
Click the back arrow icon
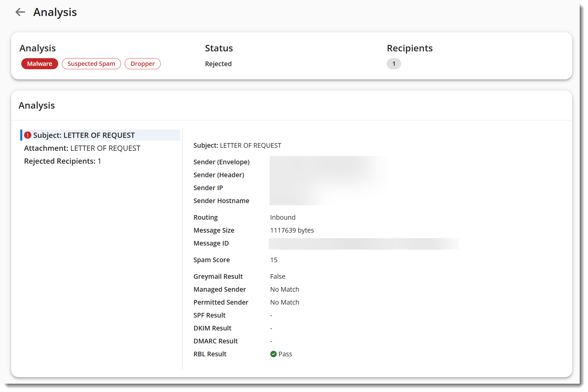tap(20, 12)
